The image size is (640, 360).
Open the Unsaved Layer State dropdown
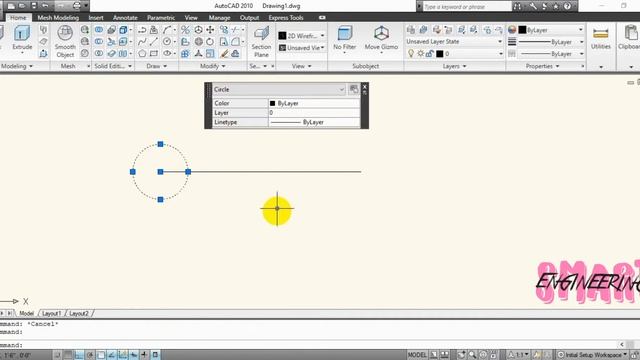tap(454, 42)
